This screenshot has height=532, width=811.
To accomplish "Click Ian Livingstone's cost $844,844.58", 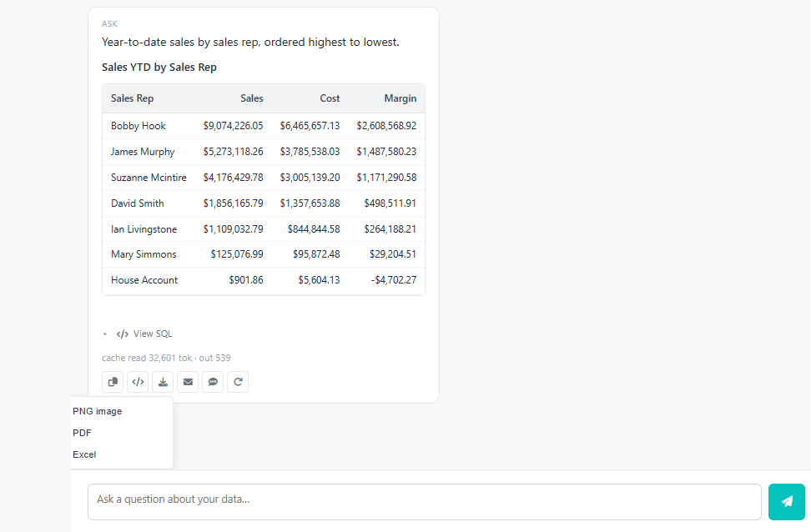I will pyautogui.click(x=314, y=229).
